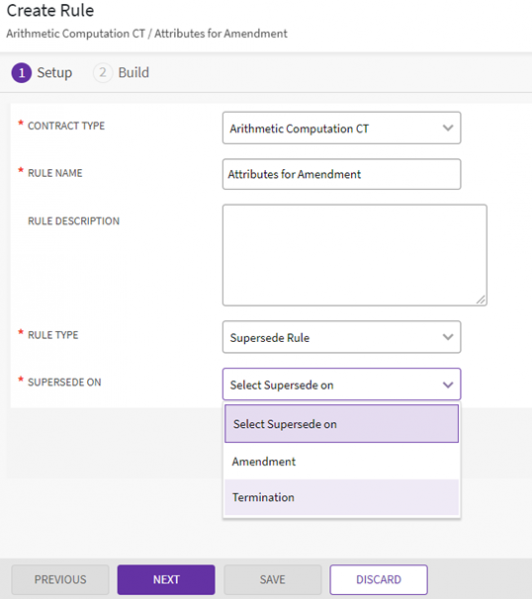Switch to the Setup step tab
Image resolution: width=532 pixels, height=599 pixels.
[42, 73]
